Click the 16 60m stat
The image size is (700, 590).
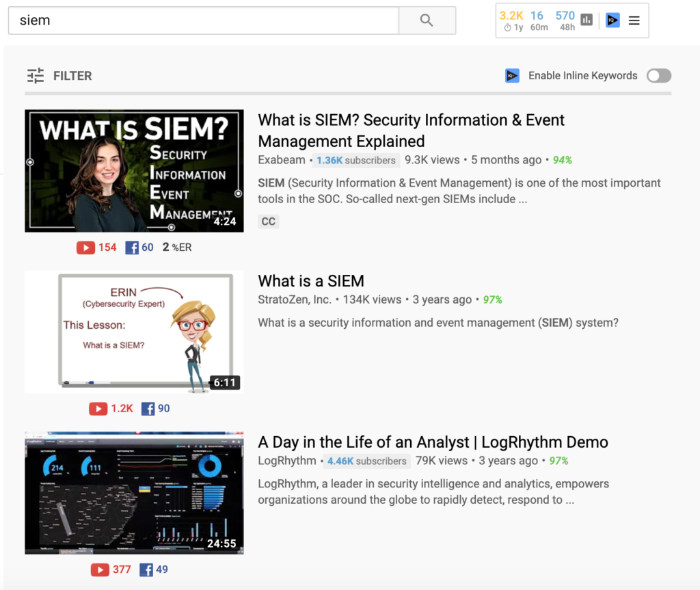point(539,21)
